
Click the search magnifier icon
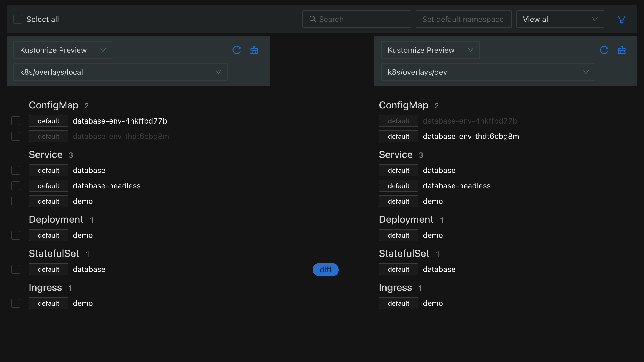(x=313, y=19)
